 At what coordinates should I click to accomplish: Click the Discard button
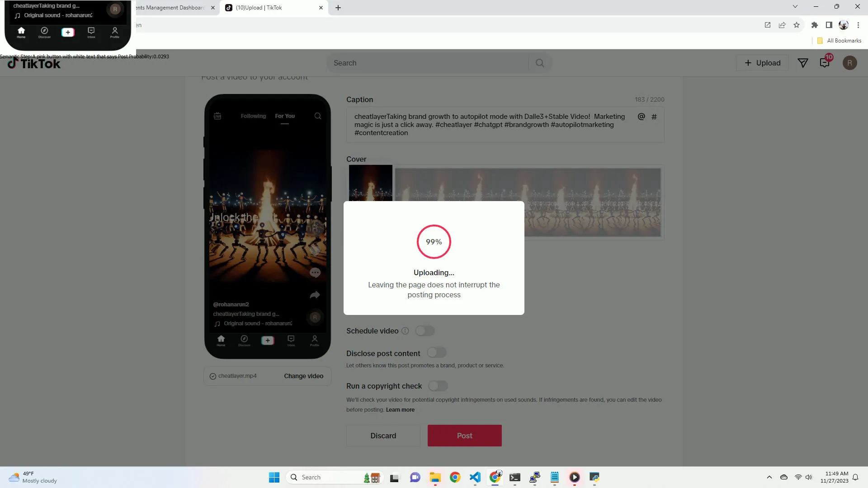[x=383, y=436]
